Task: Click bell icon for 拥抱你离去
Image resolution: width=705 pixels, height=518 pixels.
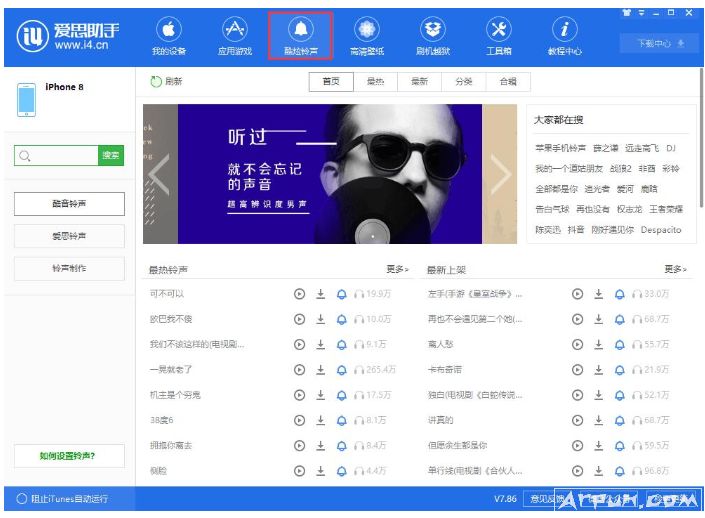Action: click(342, 446)
